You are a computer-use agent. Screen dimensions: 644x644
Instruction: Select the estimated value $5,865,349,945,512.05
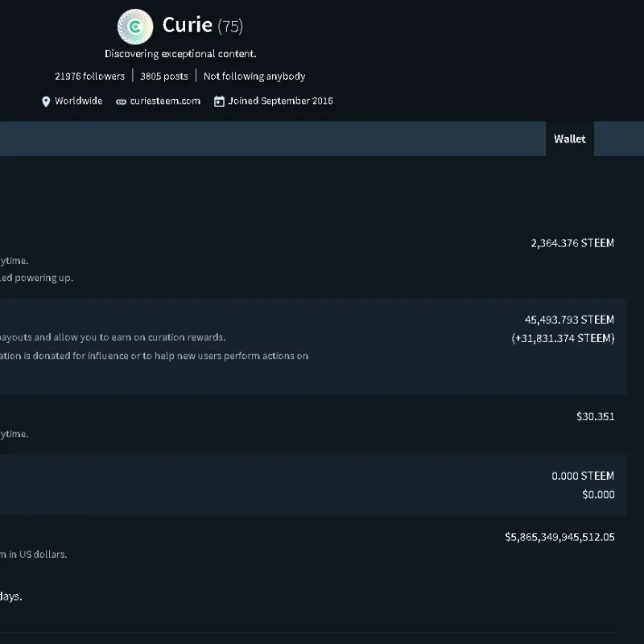click(559, 537)
